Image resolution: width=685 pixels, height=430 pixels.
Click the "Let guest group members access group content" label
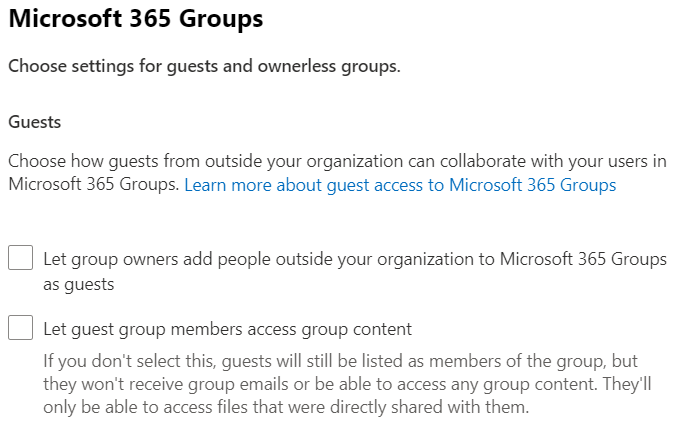[227, 329]
